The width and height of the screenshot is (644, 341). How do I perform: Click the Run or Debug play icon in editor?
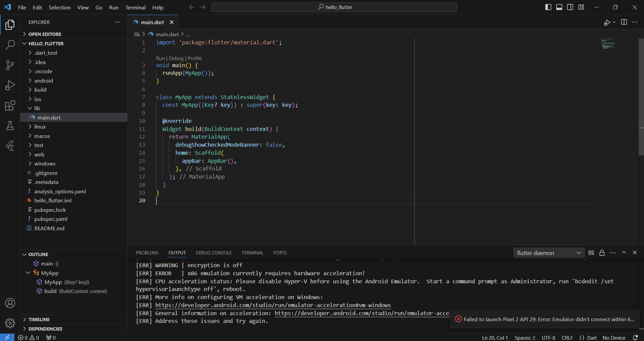(x=607, y=22)
